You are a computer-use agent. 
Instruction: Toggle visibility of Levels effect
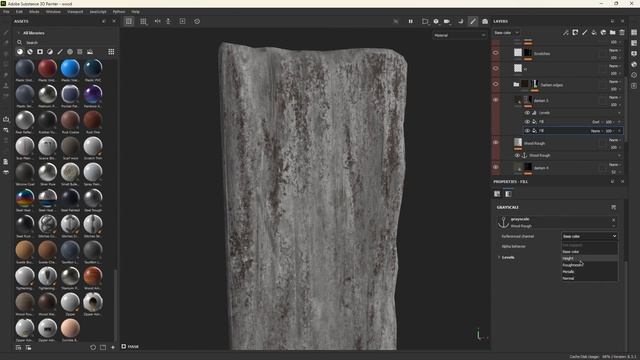point(527,113)
